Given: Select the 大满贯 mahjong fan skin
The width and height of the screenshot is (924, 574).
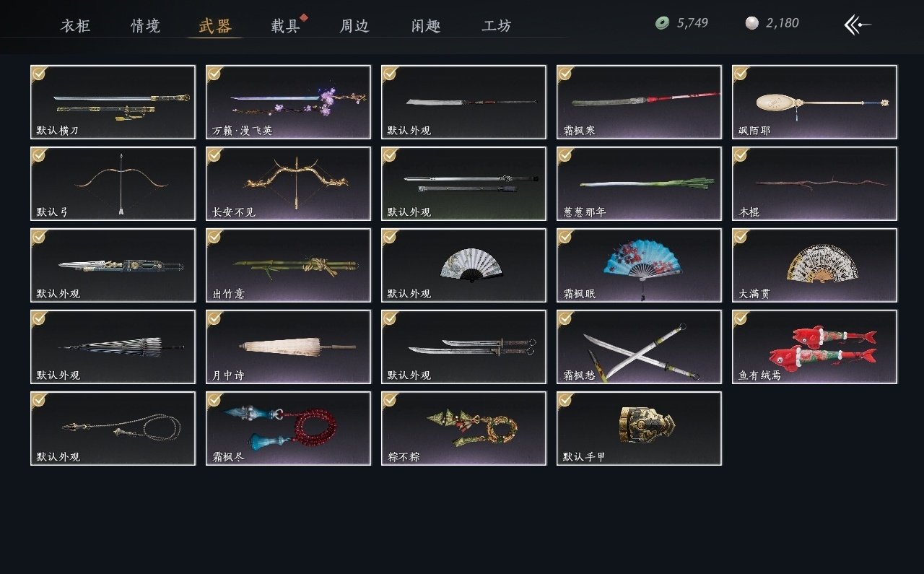Looking at the screenshot, I should (x=814, y=265).
